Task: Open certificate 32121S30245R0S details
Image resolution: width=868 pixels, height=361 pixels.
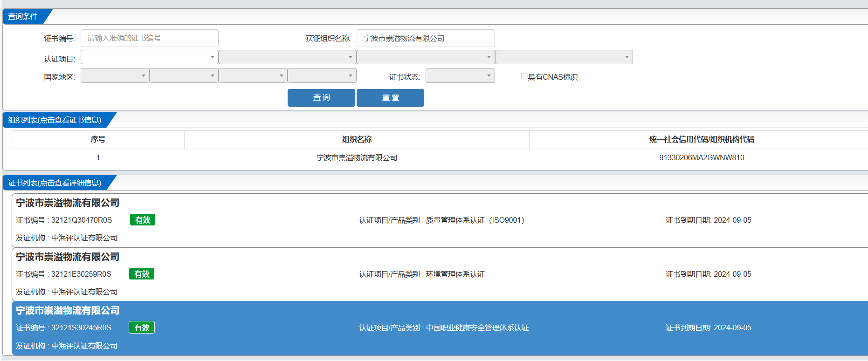Action: coord(440,328)
